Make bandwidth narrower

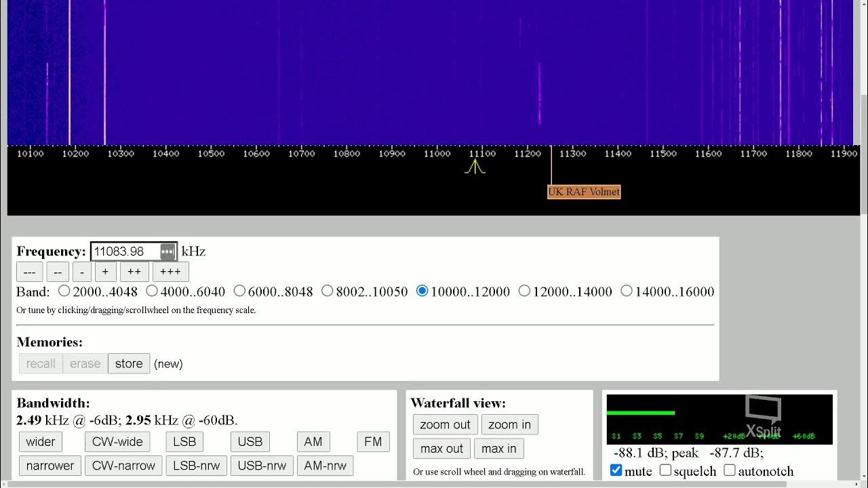(x=50, y=466)
